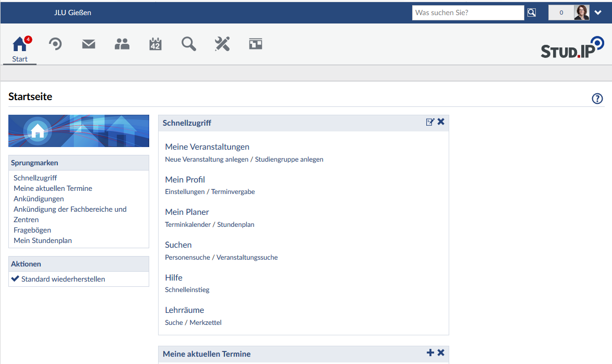
Task: Edit the Schnellzugriff widget
Action: pos(430,122)
